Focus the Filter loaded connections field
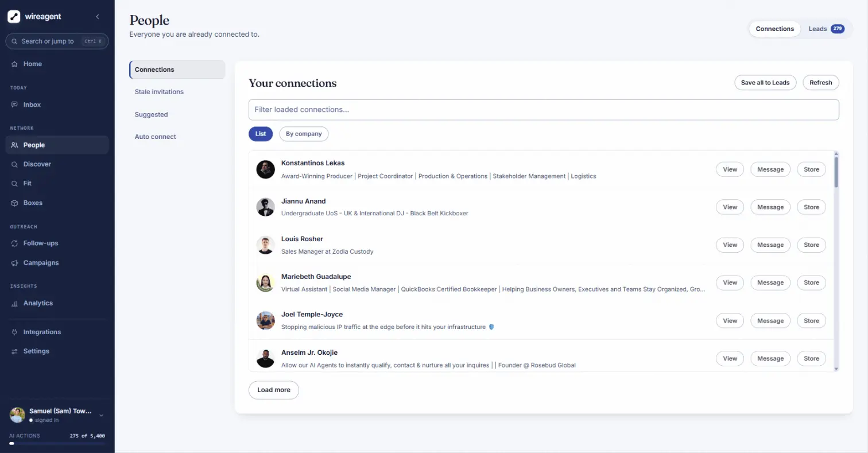868x453 pixels. click(544, 110)
